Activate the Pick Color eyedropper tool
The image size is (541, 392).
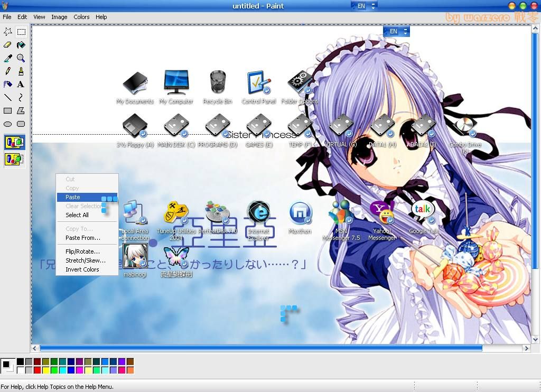click(7, 58)
